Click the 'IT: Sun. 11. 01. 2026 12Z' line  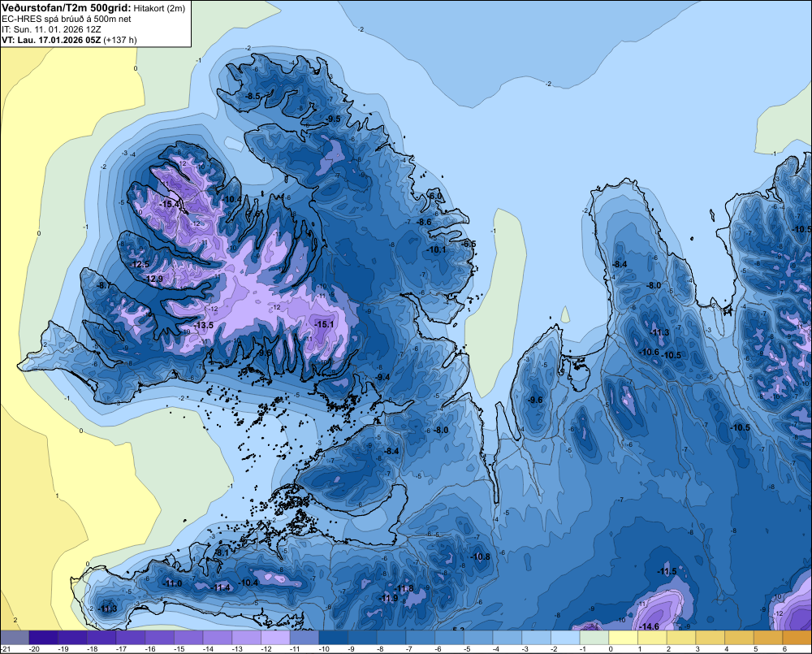[51, 29]
